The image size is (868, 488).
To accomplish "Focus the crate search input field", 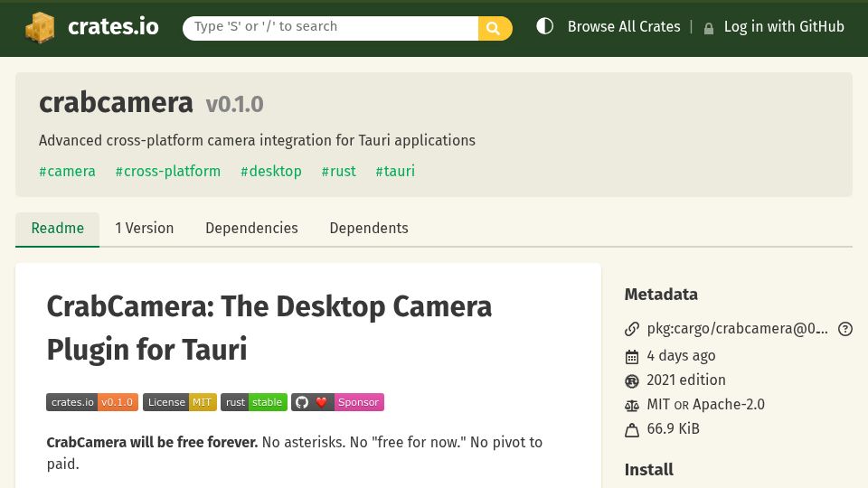I will [x=331, y=28].
